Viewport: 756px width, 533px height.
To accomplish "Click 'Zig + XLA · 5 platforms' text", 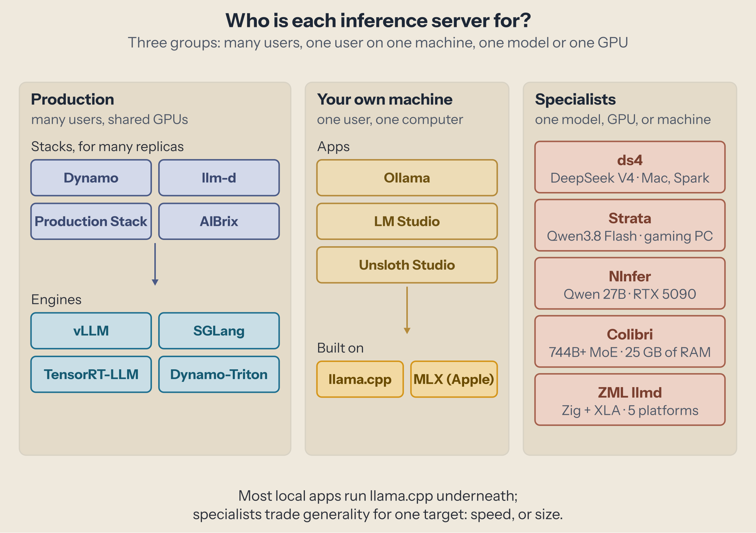I will [x=630, y=410].
